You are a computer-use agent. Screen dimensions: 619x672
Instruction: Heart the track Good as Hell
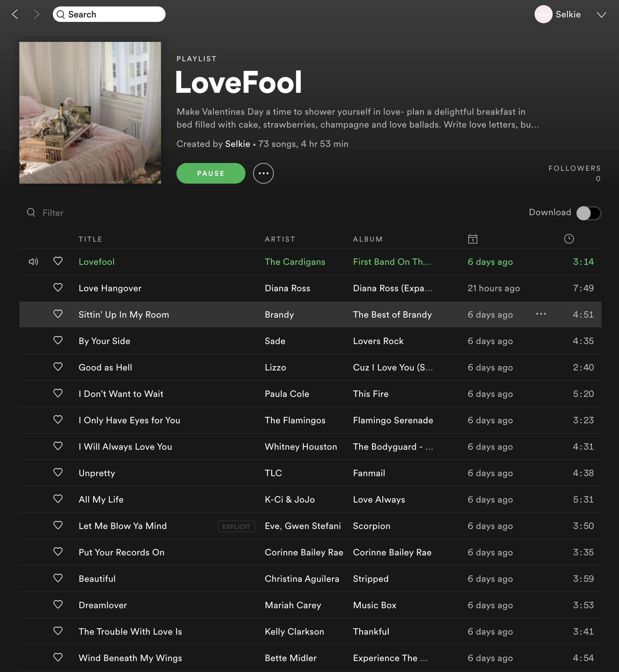coord(58,367)
